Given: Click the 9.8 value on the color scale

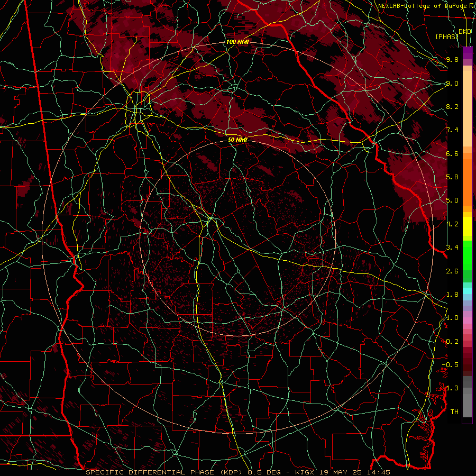Looking at the screenshot, I should [x=452, y=59].
